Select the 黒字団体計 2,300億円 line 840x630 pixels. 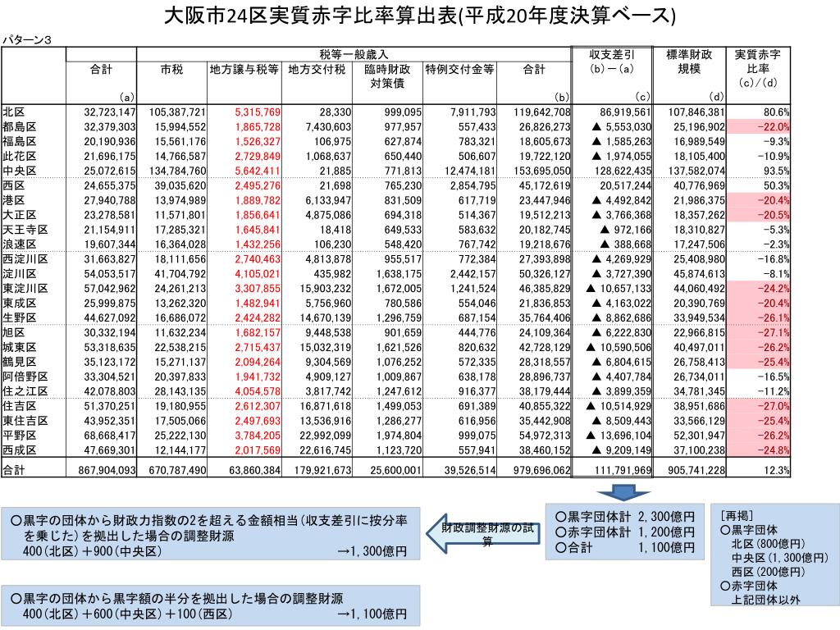(624, 517)
